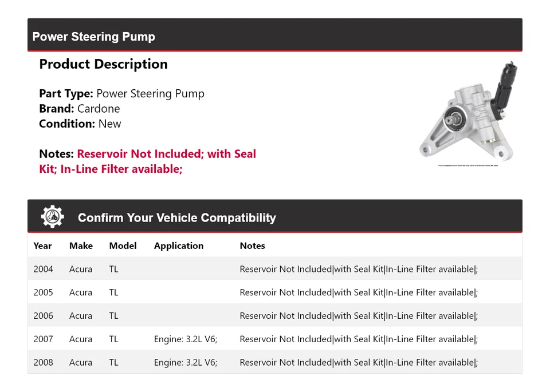Select the 2005 Acura TL row
Viewport: 550px width, 392px height.
(x=275, y=292)
